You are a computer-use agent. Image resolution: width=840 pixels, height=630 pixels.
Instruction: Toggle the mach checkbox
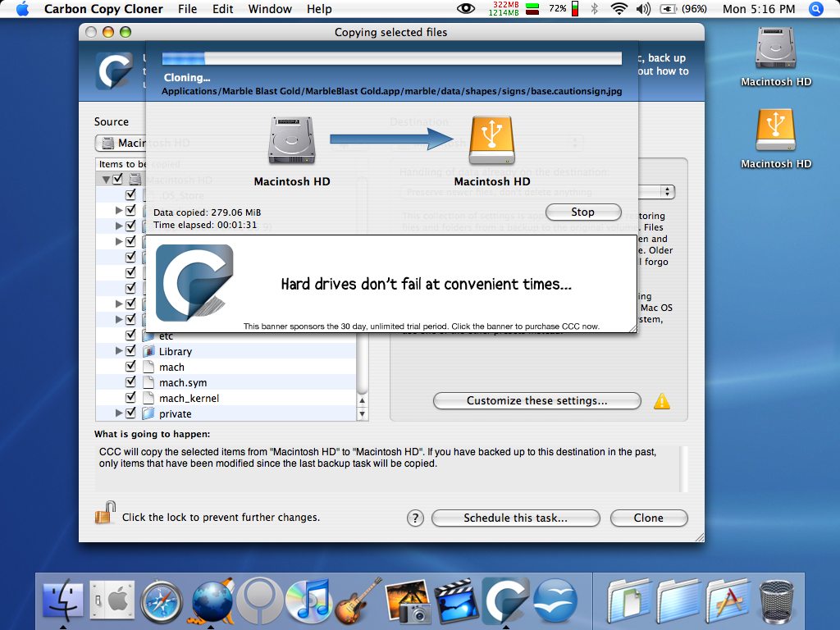[x=130, y=366]
